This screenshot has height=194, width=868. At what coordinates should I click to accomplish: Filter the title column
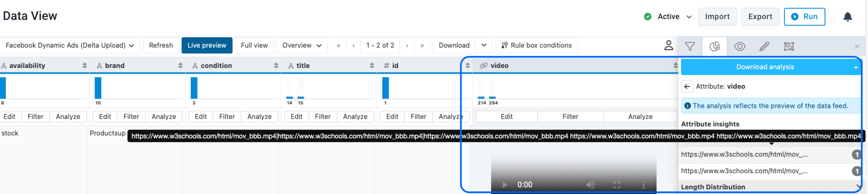point(323,117)
